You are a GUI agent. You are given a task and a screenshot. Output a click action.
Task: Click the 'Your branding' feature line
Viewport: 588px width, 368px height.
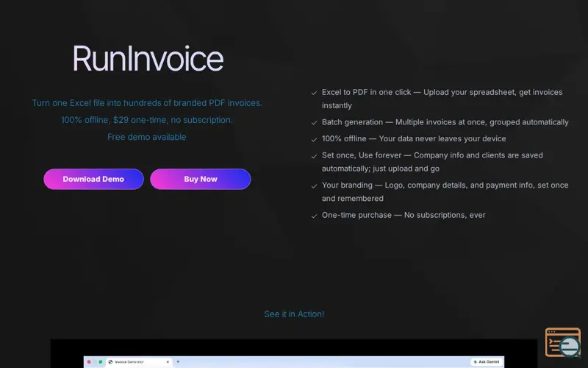click(445, 191)
